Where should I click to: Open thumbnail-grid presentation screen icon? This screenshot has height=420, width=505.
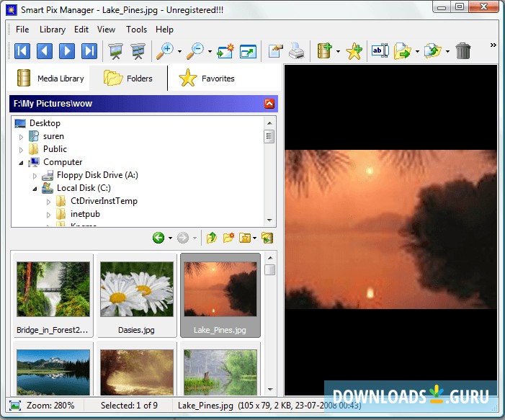(x=138, y=51)
